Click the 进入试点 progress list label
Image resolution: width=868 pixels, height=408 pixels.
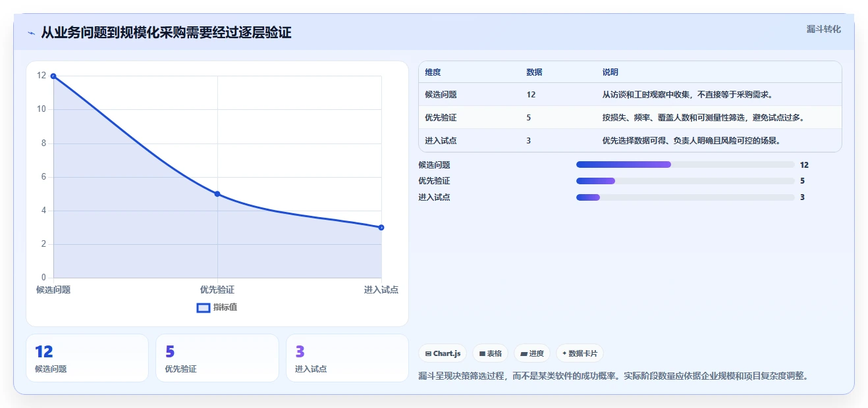pyautogui.click(x=434, y=197)
